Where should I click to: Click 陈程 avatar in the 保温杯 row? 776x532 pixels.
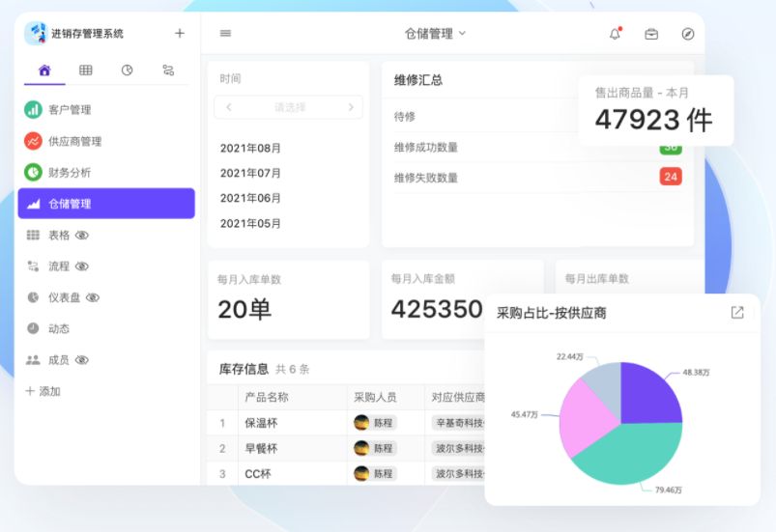point(361,422)
